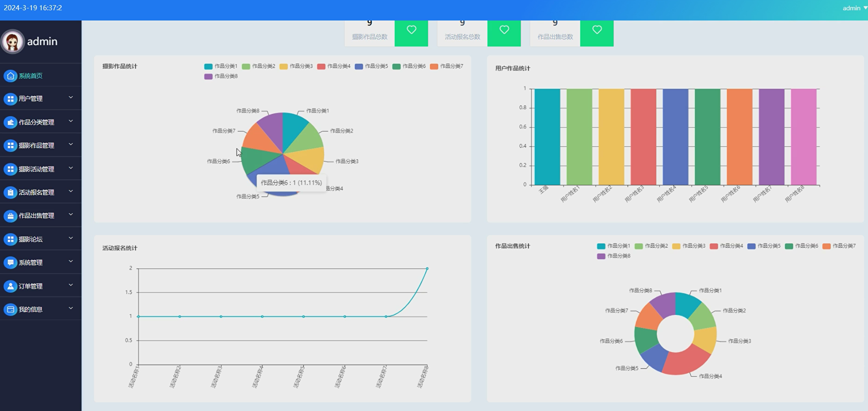This screenshot has height=411, width=868.
Task: Click the 作品出售总数 stat card label
Action: [555, 37]
